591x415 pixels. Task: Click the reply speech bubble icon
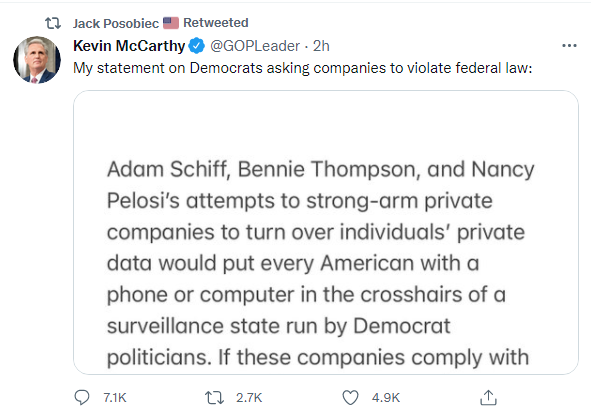(82, 397)
